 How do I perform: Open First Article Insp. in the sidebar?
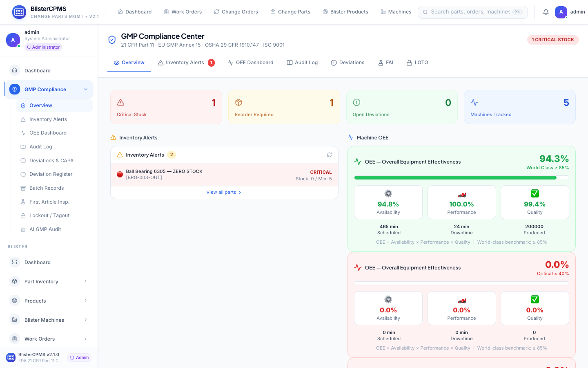[54, 202]
